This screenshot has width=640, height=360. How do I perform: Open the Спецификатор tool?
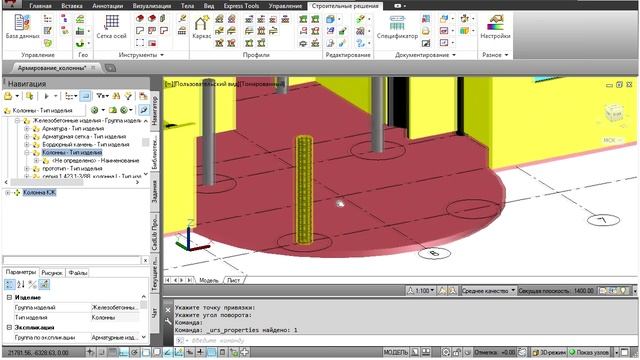point(397,27)
